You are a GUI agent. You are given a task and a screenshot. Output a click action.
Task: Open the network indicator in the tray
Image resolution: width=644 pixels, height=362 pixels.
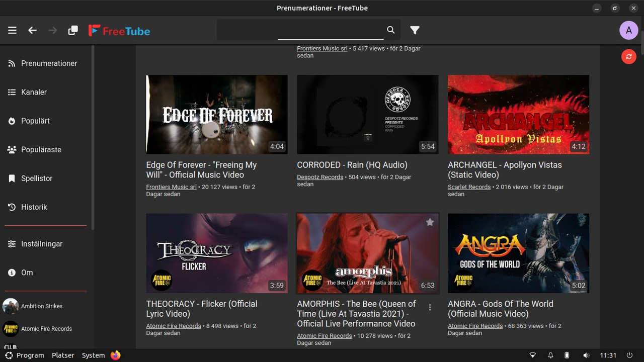pos(533,355)
